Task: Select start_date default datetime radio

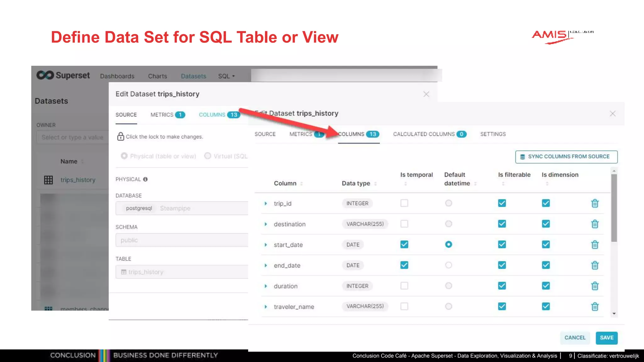Action: [448, 244]
